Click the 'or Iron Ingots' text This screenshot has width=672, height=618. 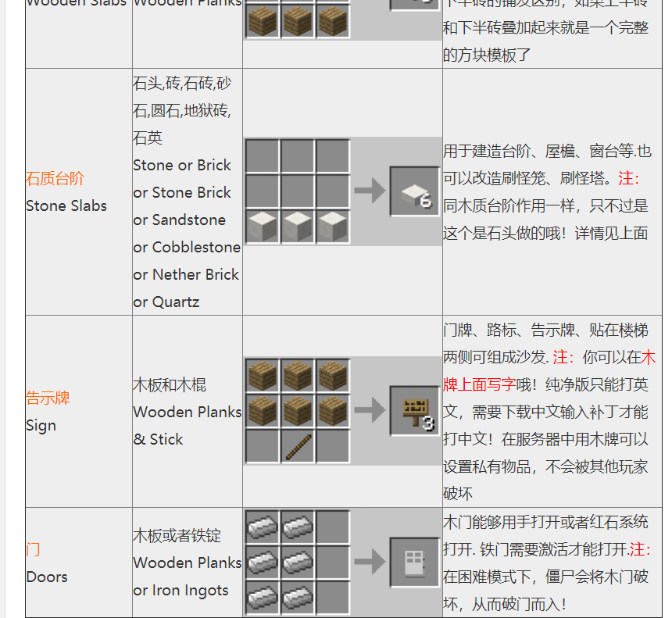pos(181,591)
